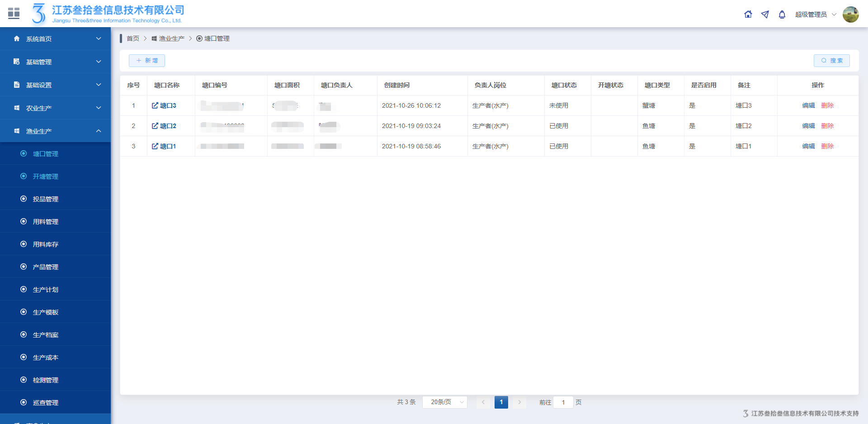Click the home icon in top header
868x424 pixels.
748,14
